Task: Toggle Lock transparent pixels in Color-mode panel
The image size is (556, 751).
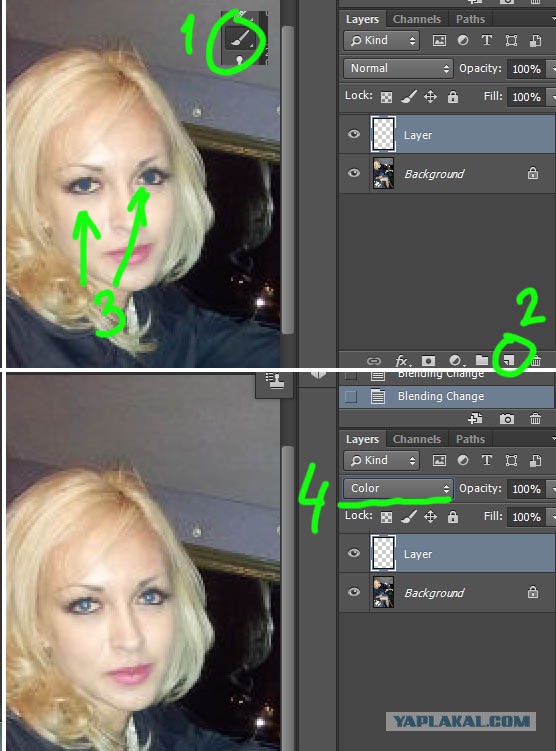Action: (x=386, y=517)
